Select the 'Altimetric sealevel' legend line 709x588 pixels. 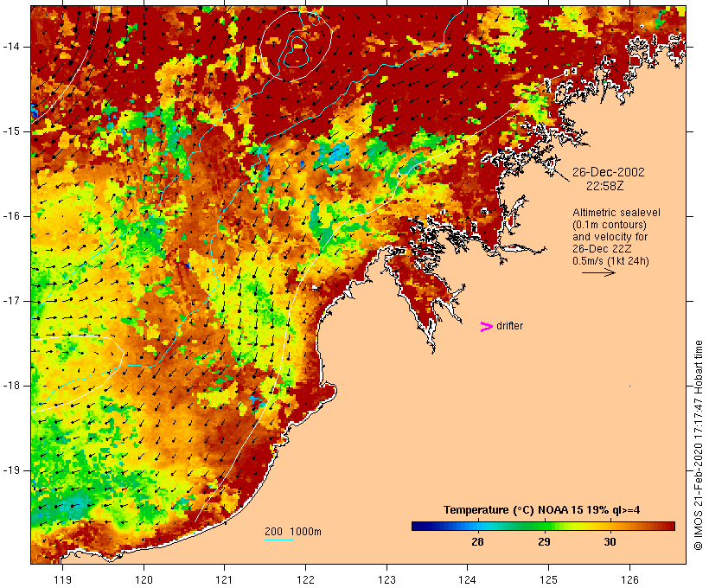tap(616, 213)
